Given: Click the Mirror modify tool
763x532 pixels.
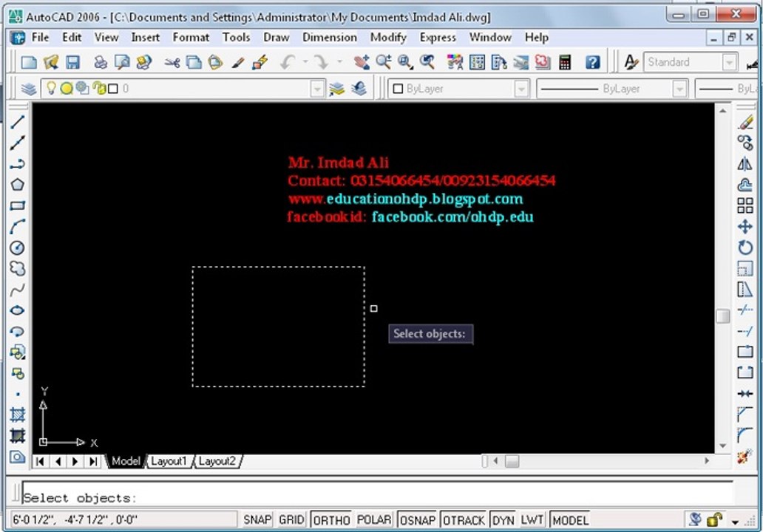Looking at the screenshot, I should click(745, 164).
